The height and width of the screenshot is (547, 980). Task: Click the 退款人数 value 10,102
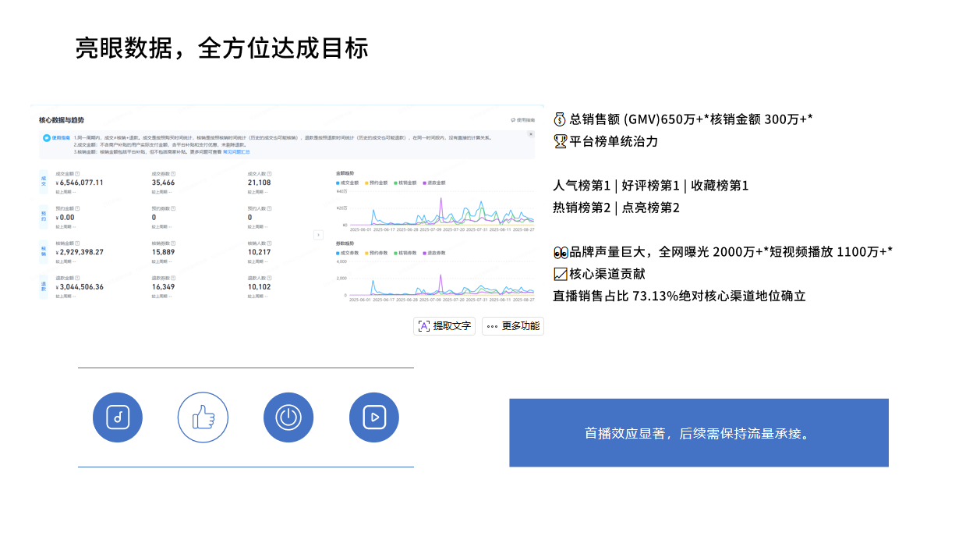tap(260, 287)
